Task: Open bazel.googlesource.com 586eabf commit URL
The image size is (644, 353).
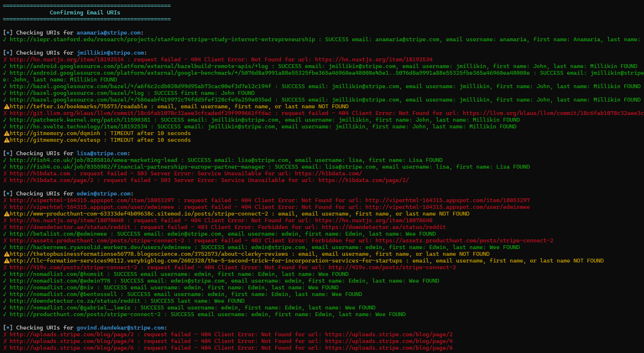Action: (x=141, y=100)
